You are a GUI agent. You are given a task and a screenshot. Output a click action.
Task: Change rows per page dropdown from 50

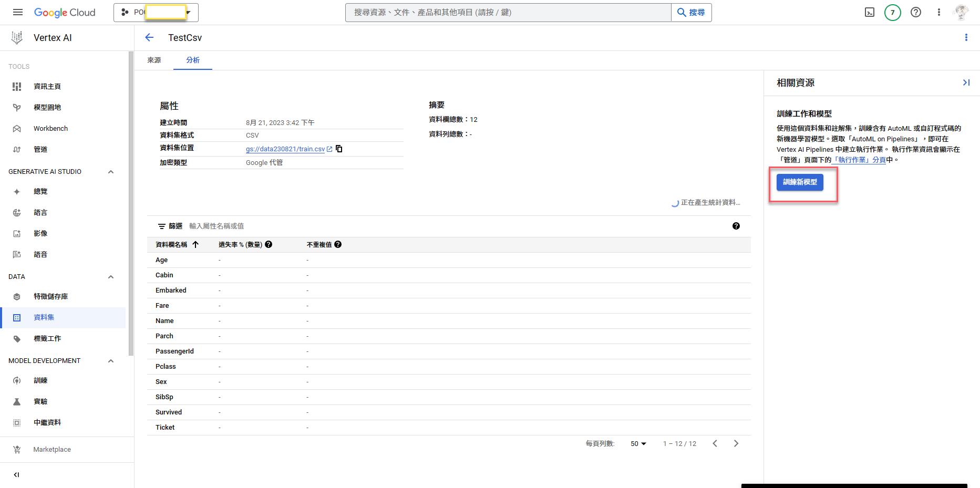[638, 444]
